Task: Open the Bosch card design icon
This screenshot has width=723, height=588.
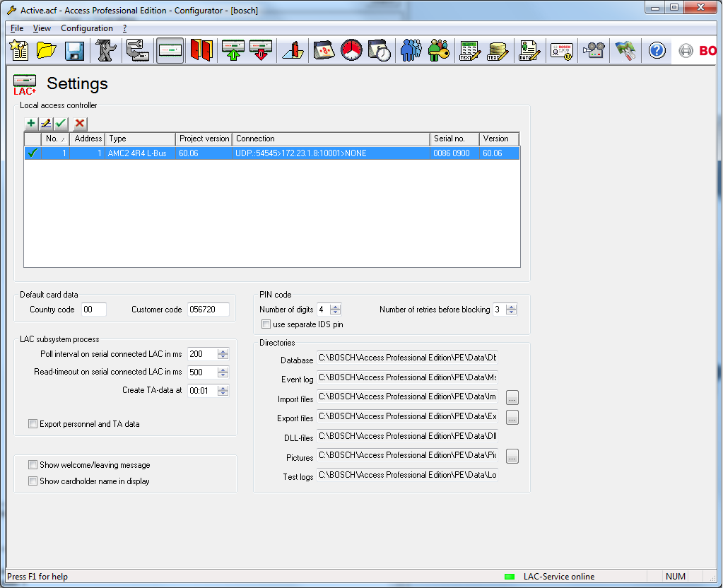Action: click(562, 50)
